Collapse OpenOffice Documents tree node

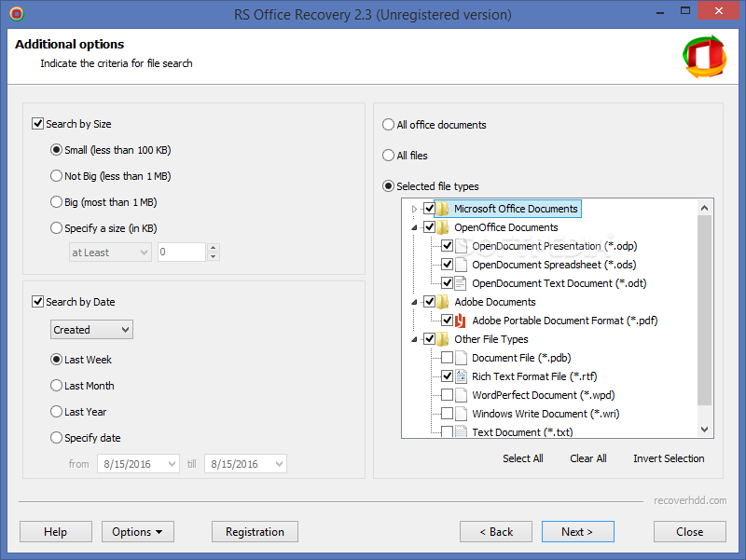tap(414, 227)
